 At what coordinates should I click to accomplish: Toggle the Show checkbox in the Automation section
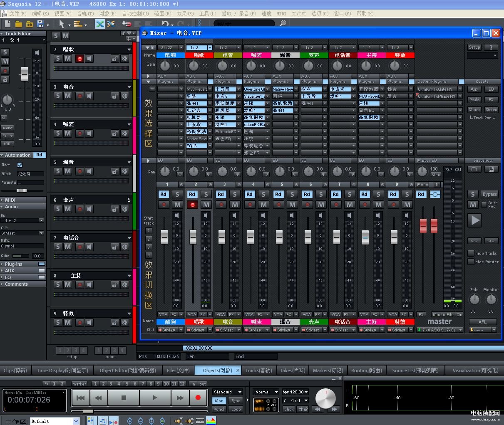click(x=20, y=165)
